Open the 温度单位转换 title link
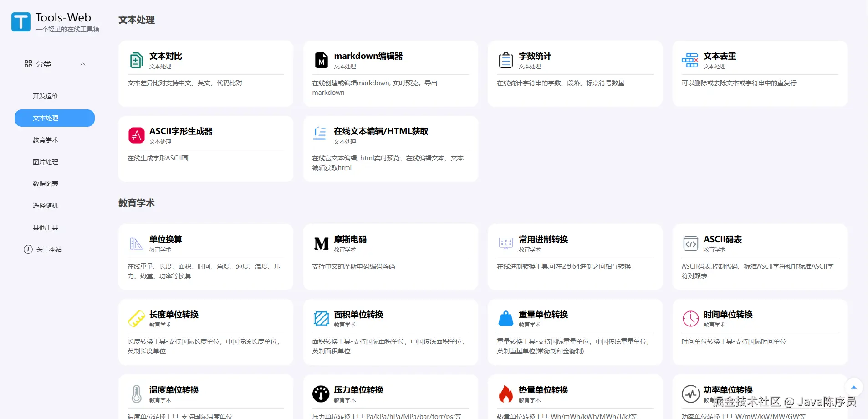Viewport: 868px width, 419px height. [174, 390]
